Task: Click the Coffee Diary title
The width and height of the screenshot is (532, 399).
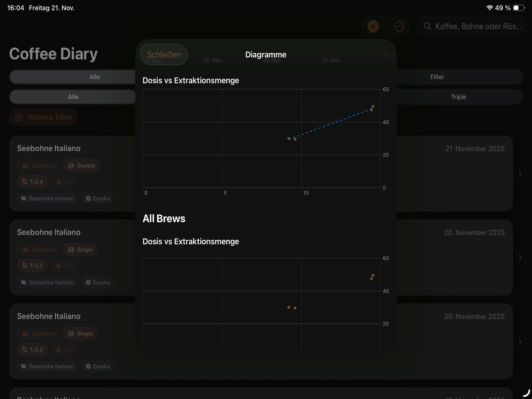Action: click(x=53, y=54)
